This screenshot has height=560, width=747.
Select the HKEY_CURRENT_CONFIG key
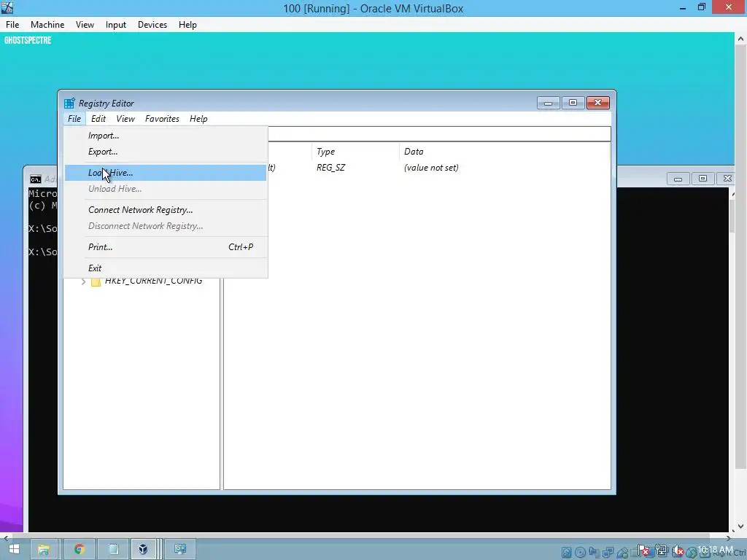(x=153, y=281)
